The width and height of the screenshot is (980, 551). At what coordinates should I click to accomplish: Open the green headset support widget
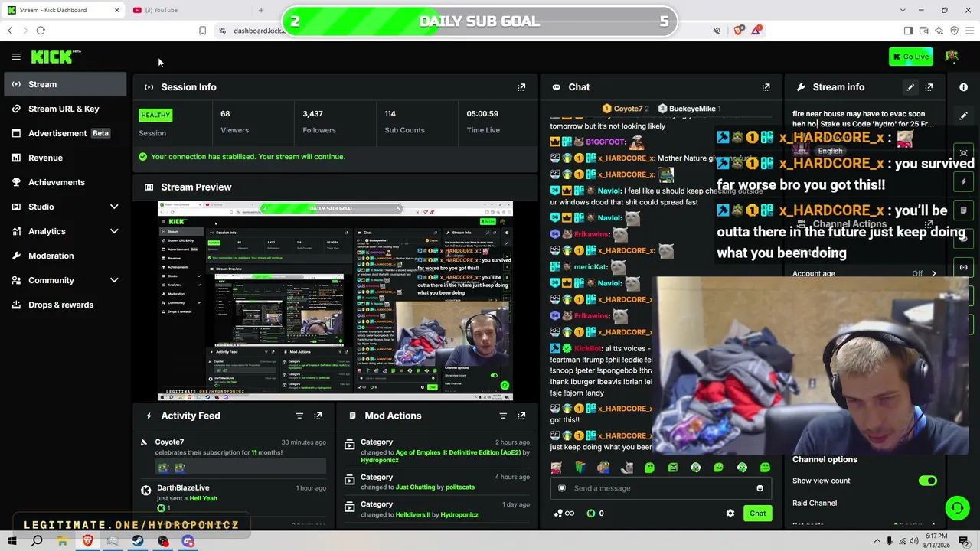coord(957,507)
